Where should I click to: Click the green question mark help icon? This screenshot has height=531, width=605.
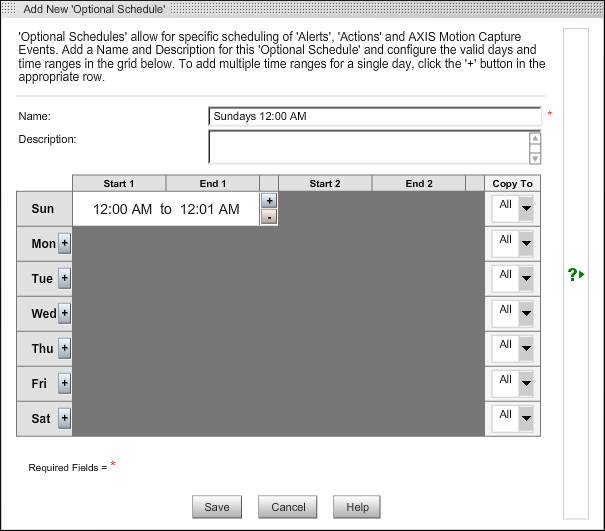tap(576, 274)
